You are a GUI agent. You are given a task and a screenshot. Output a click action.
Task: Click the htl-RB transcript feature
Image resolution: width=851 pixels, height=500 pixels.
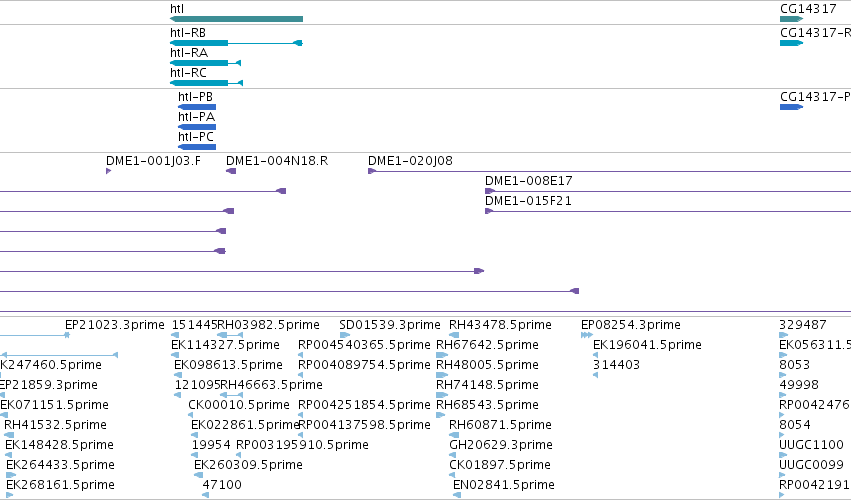click(x=236, y=43)
